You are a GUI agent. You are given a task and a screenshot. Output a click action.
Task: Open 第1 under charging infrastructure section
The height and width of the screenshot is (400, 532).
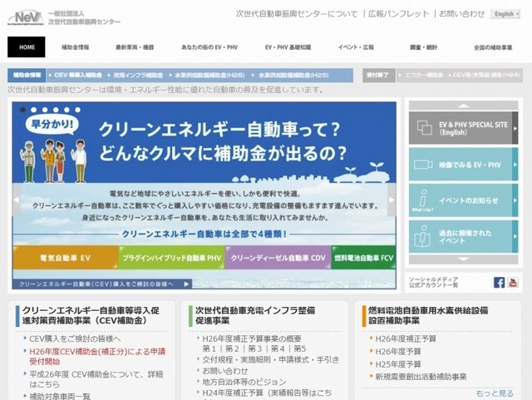(209, 348)
